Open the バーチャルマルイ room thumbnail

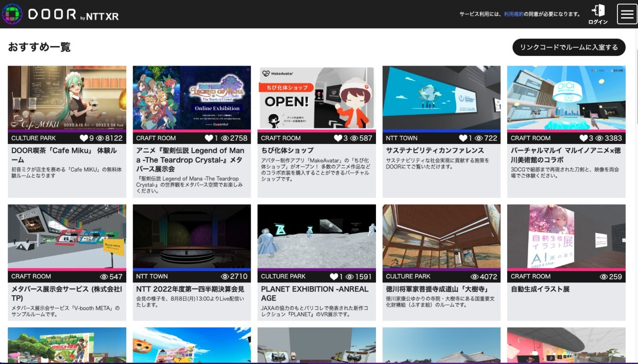pyautogui.click(x=566, y=98)
